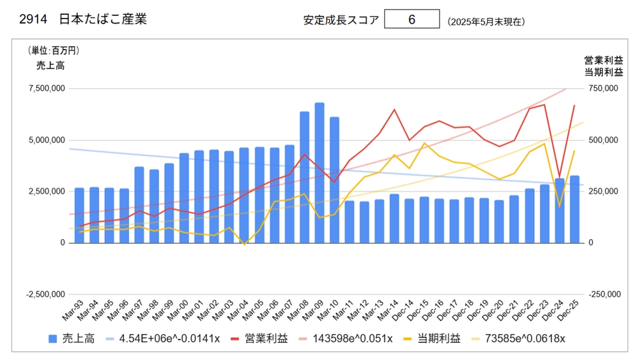Viewport: 639px width, 364px height.
Task: Click the yellow 当期利益 legend swatch
Action: point(408,338)
